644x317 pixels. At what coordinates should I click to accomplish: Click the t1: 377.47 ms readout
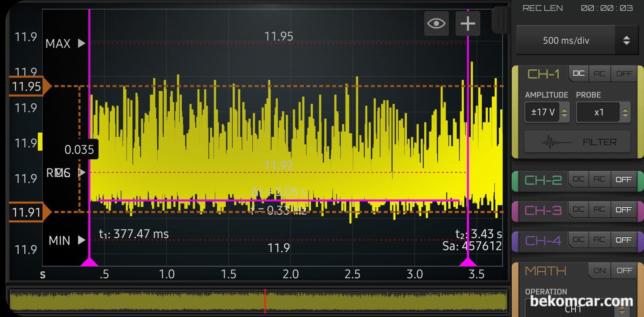pyautogui.click(x=134, y=234)
